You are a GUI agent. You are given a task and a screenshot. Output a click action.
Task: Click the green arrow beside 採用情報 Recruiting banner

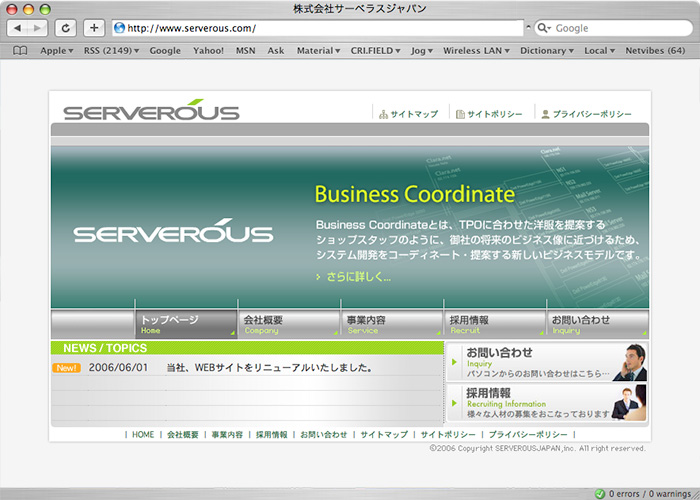coord(454,403)
